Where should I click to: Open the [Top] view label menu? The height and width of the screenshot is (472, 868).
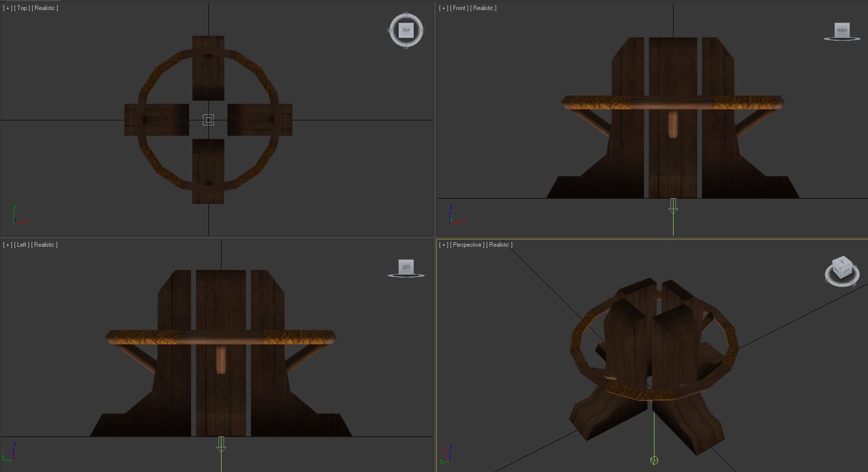[22, 8]
